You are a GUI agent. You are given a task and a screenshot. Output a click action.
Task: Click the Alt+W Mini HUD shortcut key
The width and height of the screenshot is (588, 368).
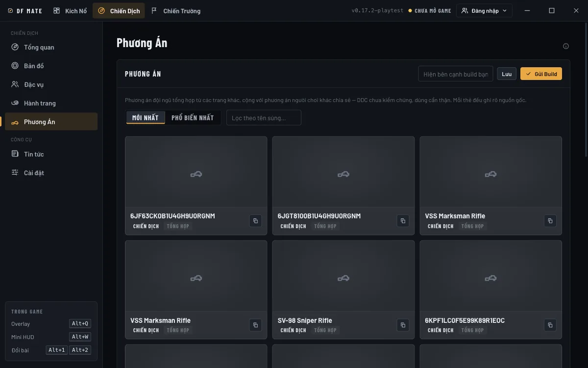pos(80,337)
